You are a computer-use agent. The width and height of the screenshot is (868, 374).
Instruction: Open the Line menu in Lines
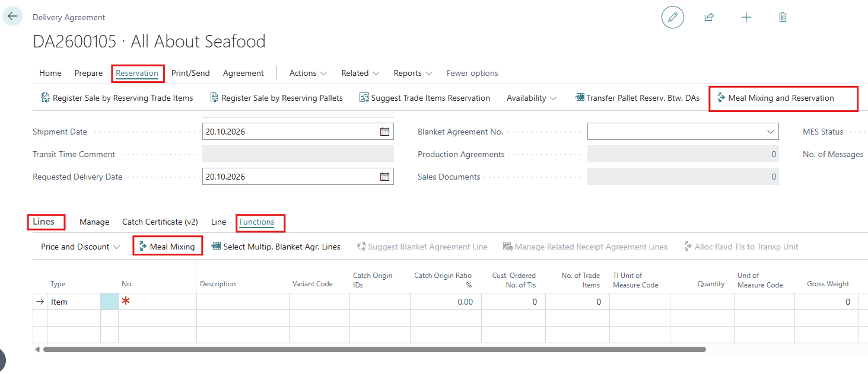pyautogui.click(x=218, y=222)
